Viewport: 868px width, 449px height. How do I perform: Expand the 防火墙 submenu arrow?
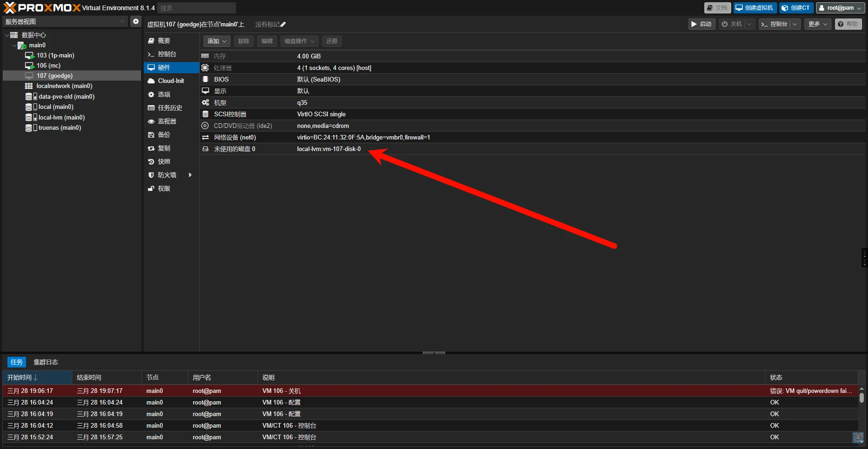pos(190,175)
